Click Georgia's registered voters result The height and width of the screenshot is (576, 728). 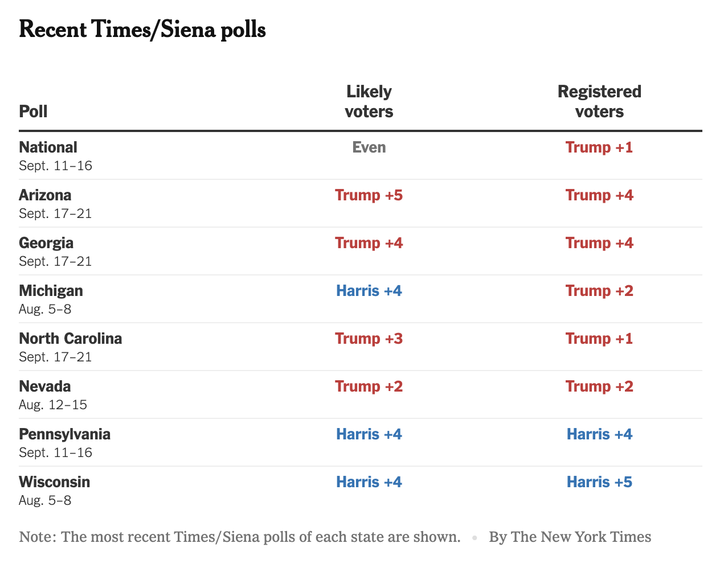[x=599, y=243]
